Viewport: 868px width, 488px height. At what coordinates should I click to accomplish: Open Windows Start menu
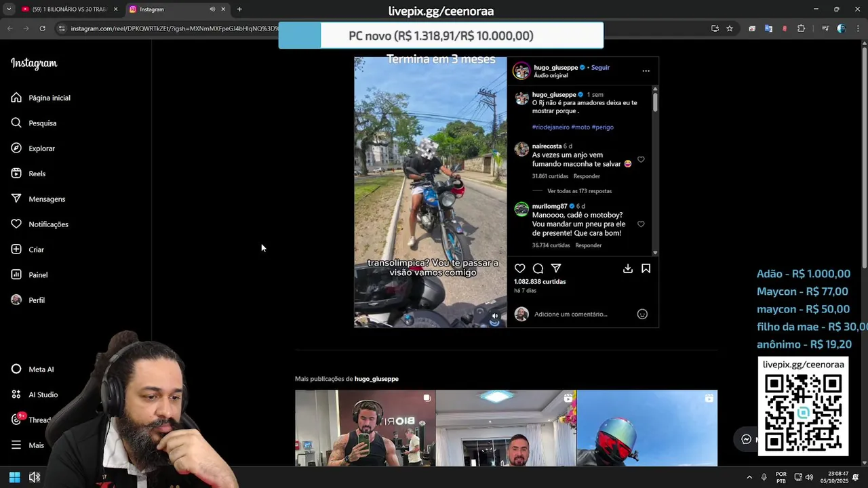14,478
